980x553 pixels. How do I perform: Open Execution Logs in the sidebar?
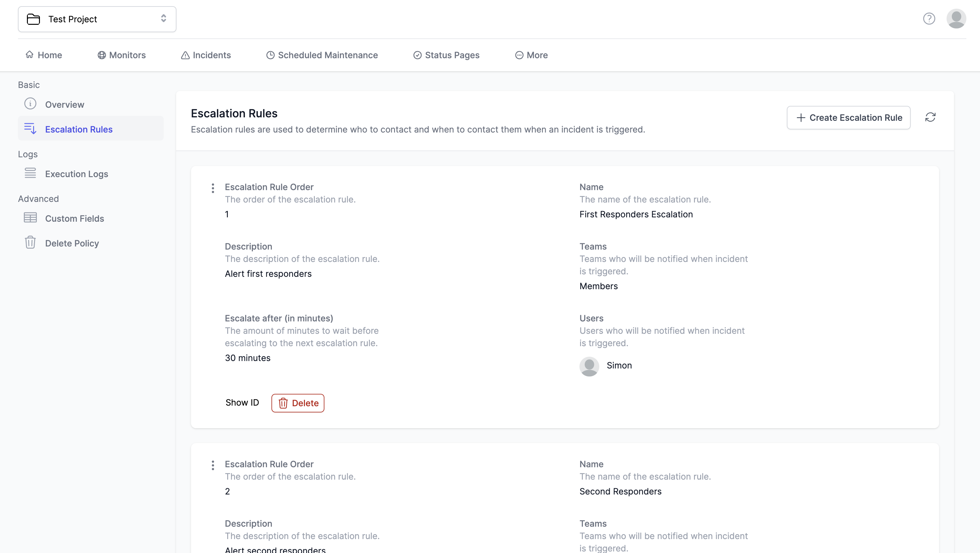(x=91, y=174)
